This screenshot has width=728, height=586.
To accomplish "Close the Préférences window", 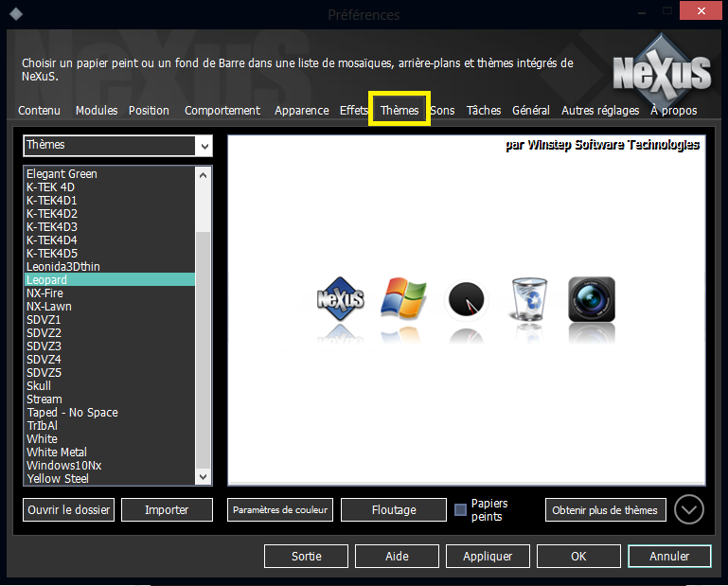I will (x=701, y=10).
